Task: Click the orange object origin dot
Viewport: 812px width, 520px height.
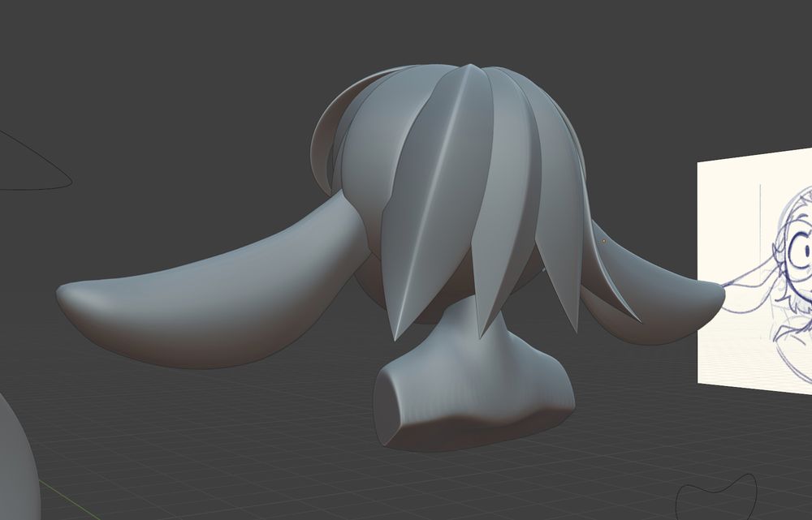Action: [x=604, y=241]
